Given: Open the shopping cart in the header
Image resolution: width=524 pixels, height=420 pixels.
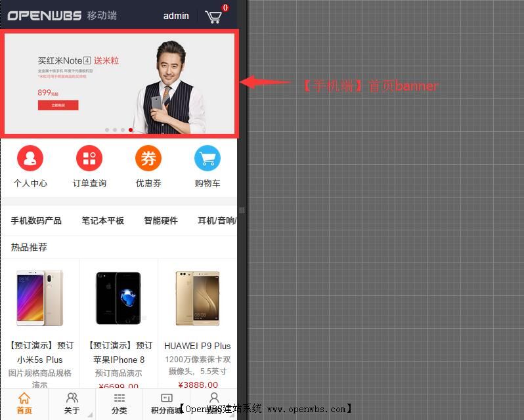Looking at the screenshot, I should (214, 16).
